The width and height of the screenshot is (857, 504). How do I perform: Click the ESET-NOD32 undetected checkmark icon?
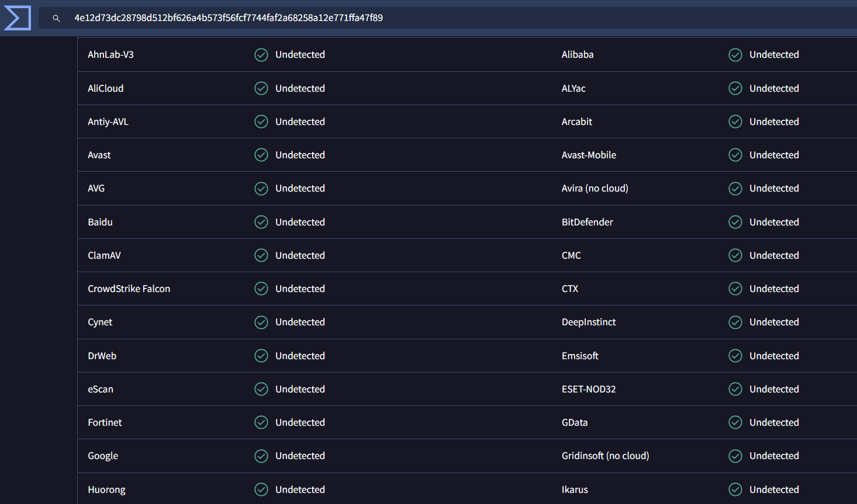coord(735,390)
